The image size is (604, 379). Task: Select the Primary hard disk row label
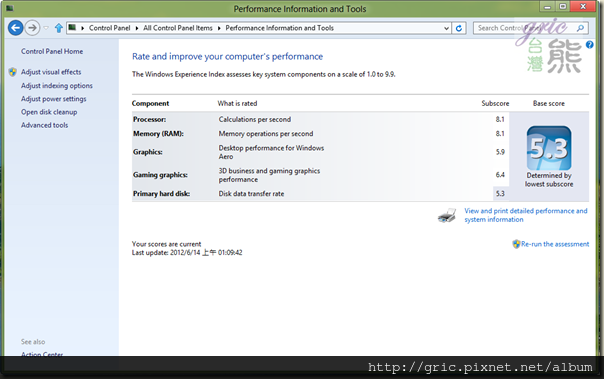(161, 194)
